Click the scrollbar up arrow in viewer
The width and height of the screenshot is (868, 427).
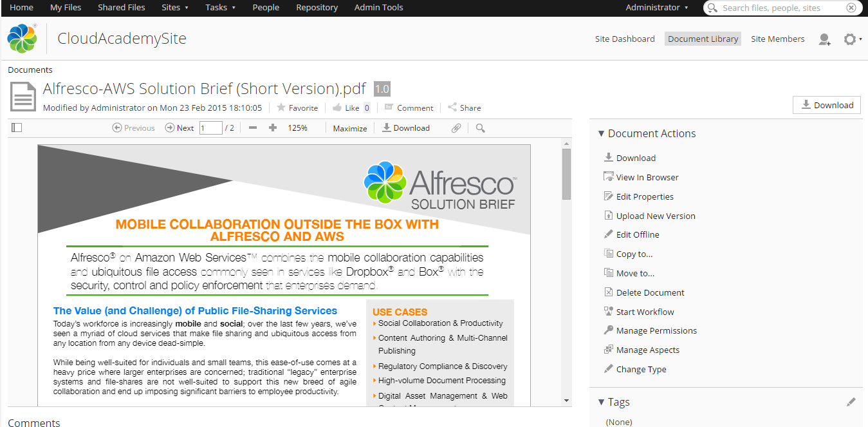point(567,143)
